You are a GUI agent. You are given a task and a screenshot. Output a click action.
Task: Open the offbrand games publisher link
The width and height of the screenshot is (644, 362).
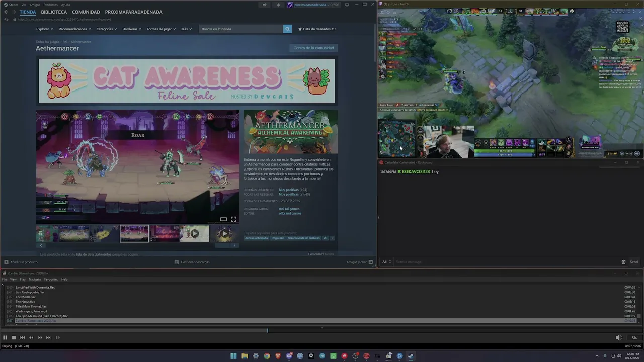point(290,213)
